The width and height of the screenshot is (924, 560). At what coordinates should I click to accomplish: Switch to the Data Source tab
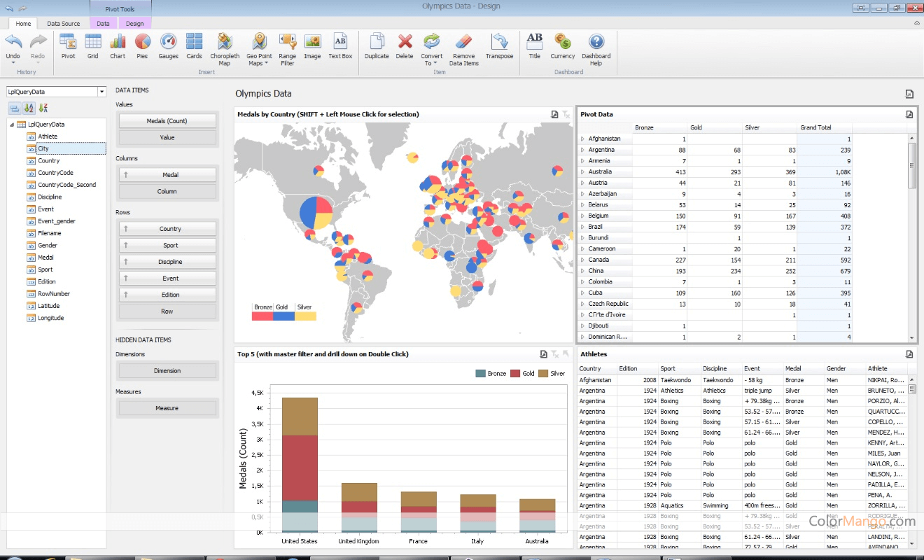point(63,24)
